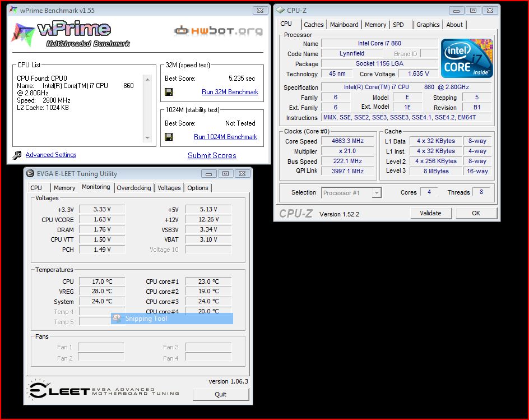
Task: Click the E-LEET logo at window bottom
Action: [x=103, y=391]
